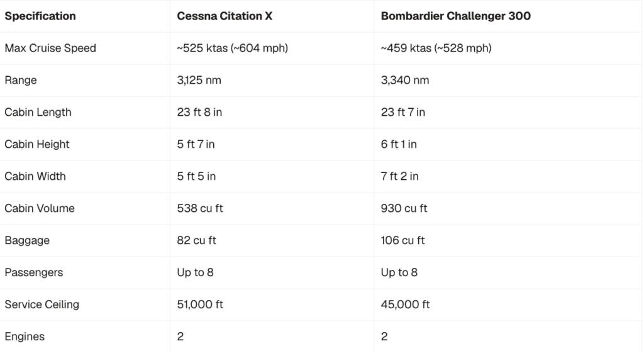The height and width of the screenshot is (351, 644).
Task: Select the ~459 ktas (~528 mph) cell
Action: pos(436,48)
